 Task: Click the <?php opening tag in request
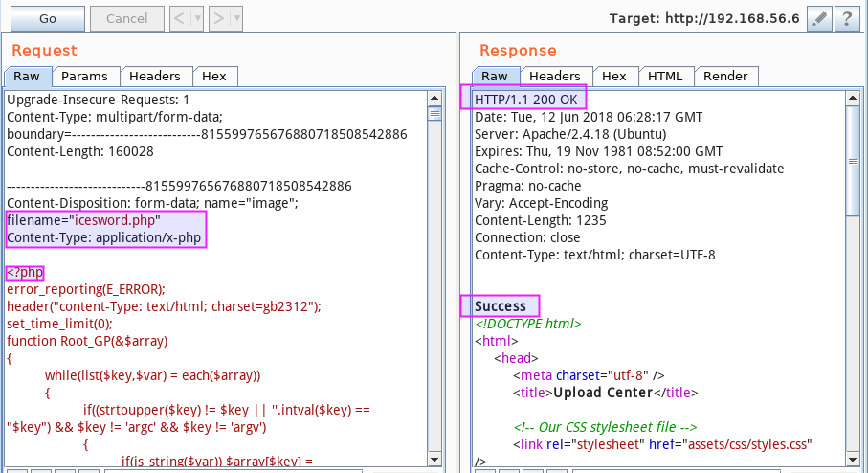click(25, 272)
